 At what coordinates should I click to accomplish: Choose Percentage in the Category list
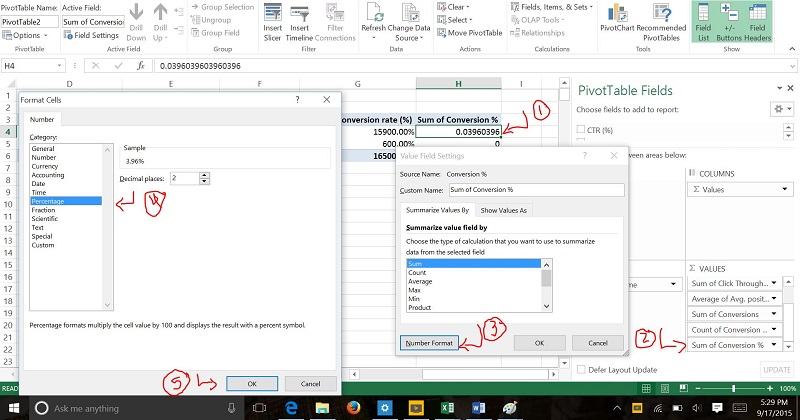click(x=66, y=201)
